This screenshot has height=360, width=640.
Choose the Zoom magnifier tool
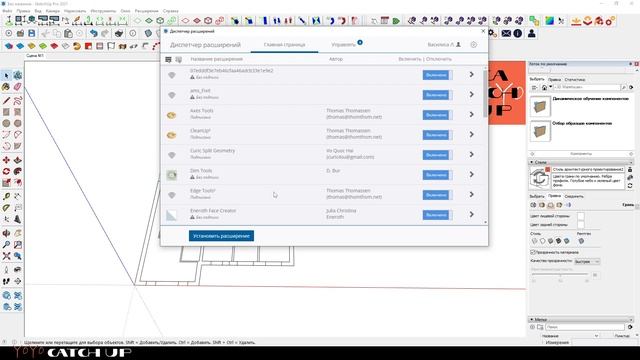pos(6,245)
